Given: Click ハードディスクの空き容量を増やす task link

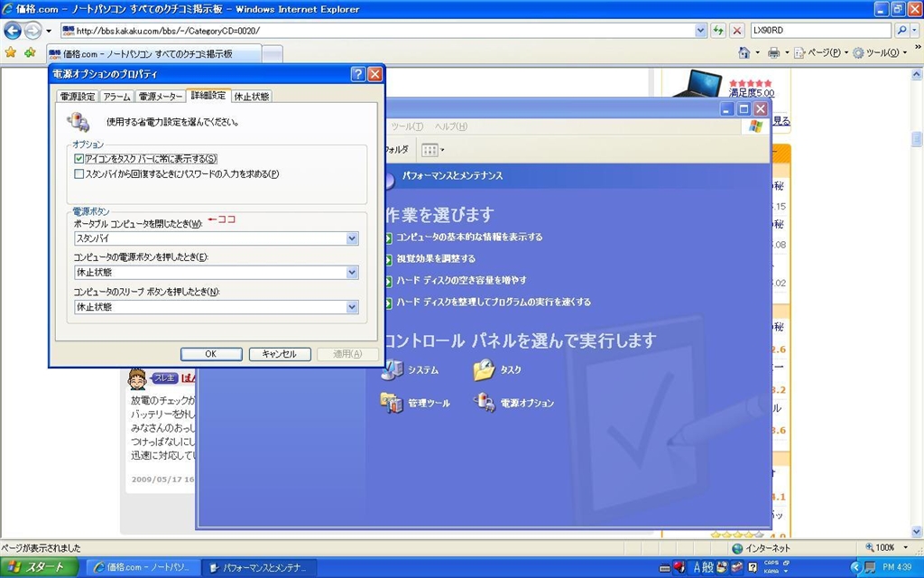Looking at the screenshot, I should coord(461,280).
